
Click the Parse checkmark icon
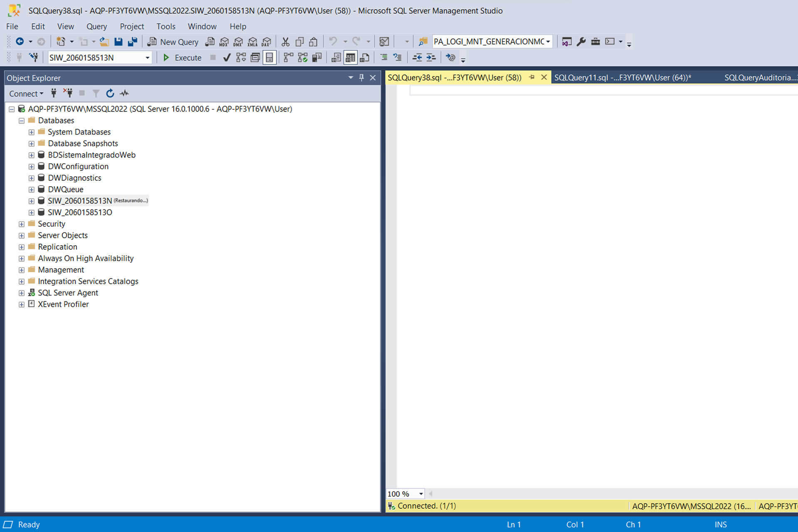click(227, 58)
